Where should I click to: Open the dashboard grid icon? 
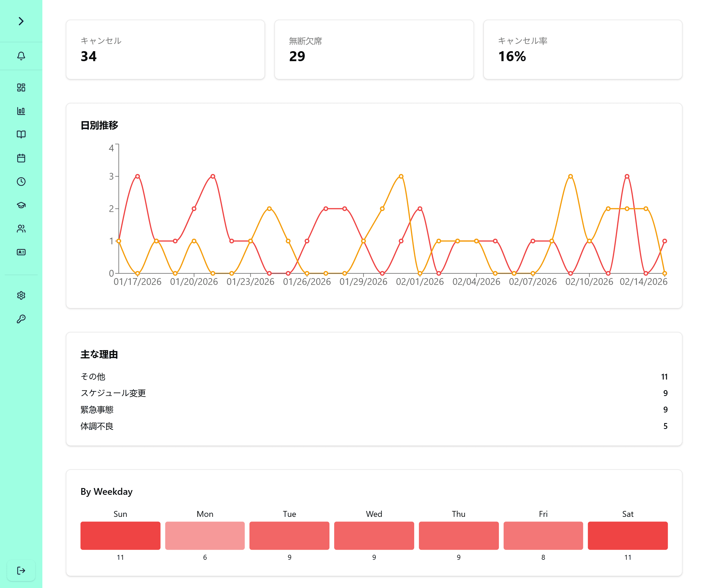pos(21,87)
